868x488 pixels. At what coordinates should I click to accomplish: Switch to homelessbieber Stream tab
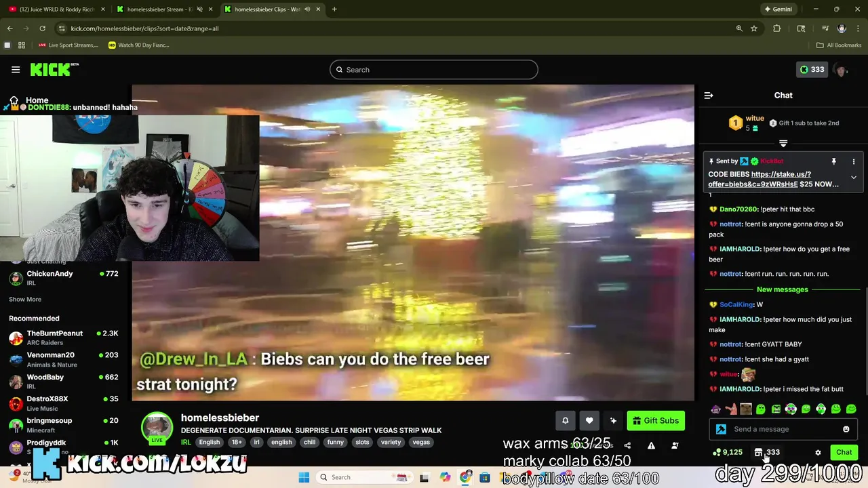click(x=159, y=9)
